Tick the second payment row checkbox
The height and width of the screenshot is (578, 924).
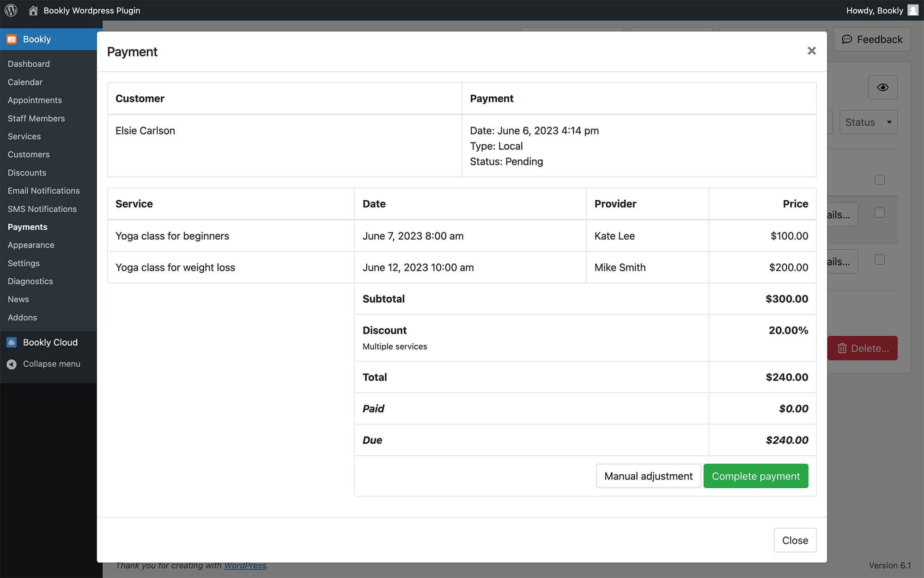[x=880, y=260]
